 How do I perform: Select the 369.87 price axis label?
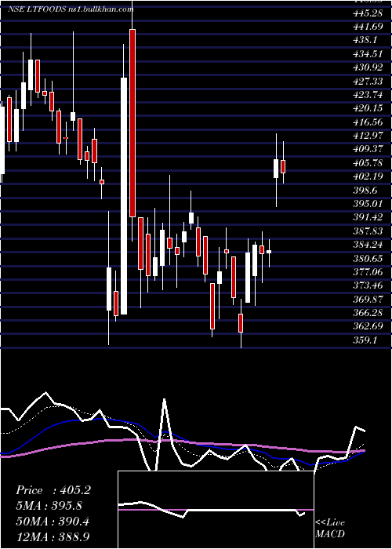[368, 299]
